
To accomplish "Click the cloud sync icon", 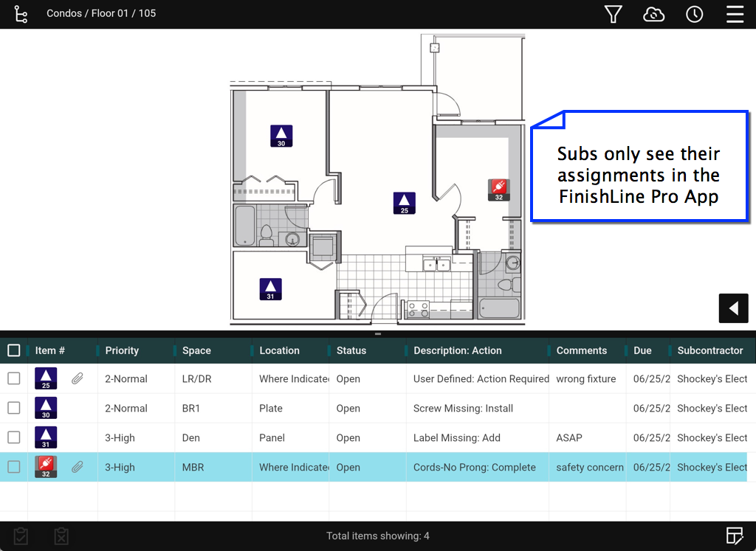I will pos(653,14).
